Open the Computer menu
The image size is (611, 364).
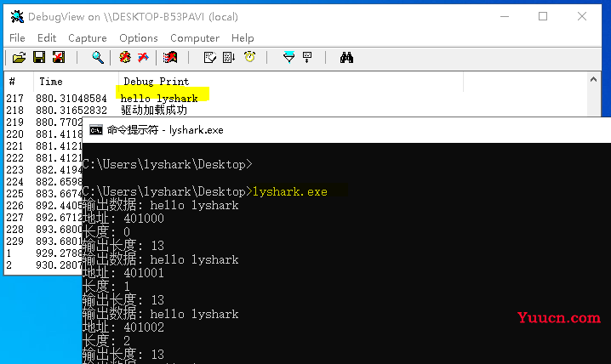point(194,37)
